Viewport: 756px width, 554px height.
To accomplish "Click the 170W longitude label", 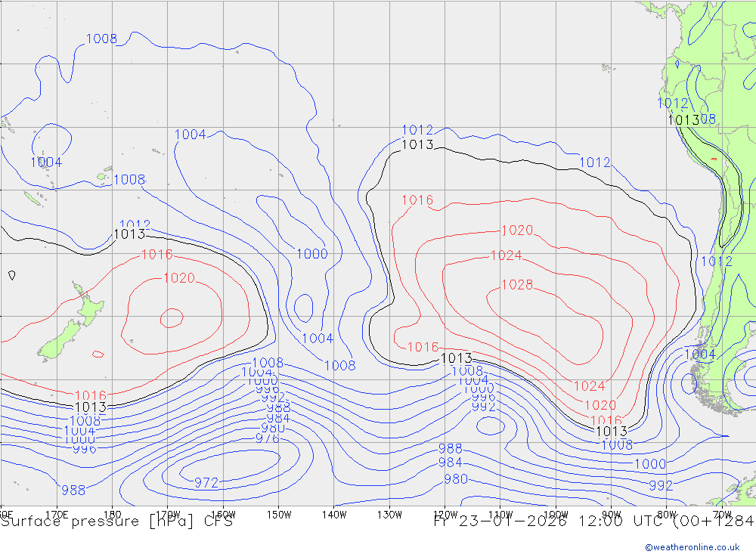I will (x=167, y=515).
